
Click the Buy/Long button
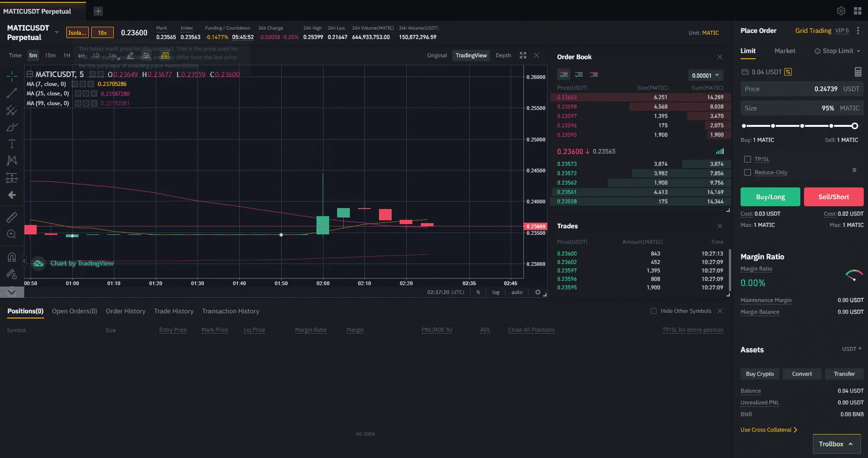770,197
